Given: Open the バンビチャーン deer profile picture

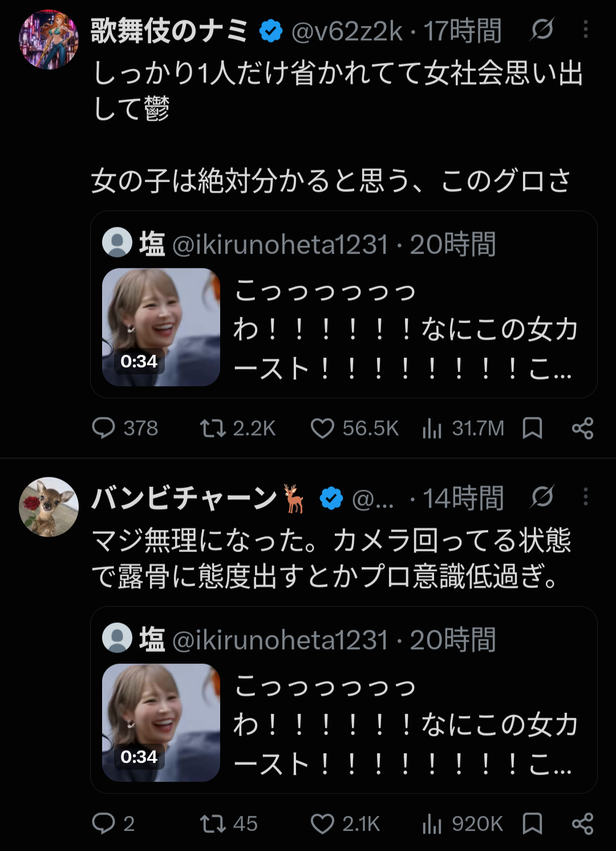Looking at the screenshot, I should pos(48,507).
